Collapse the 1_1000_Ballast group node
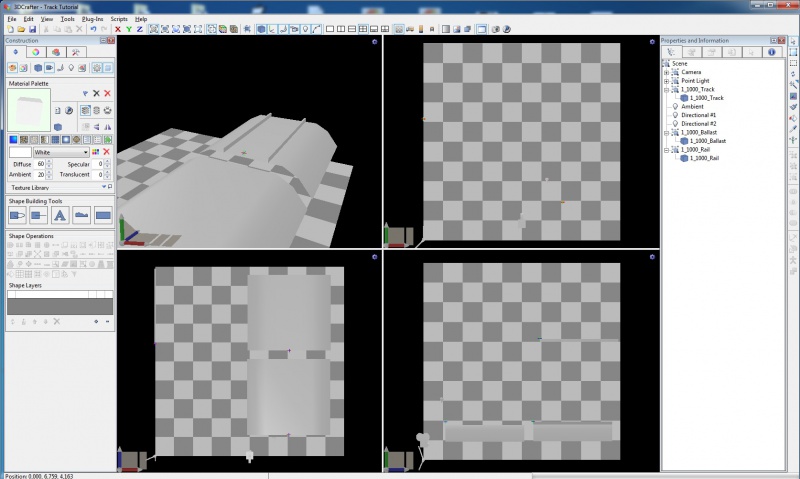800x479 pixels. click(666, 133)
